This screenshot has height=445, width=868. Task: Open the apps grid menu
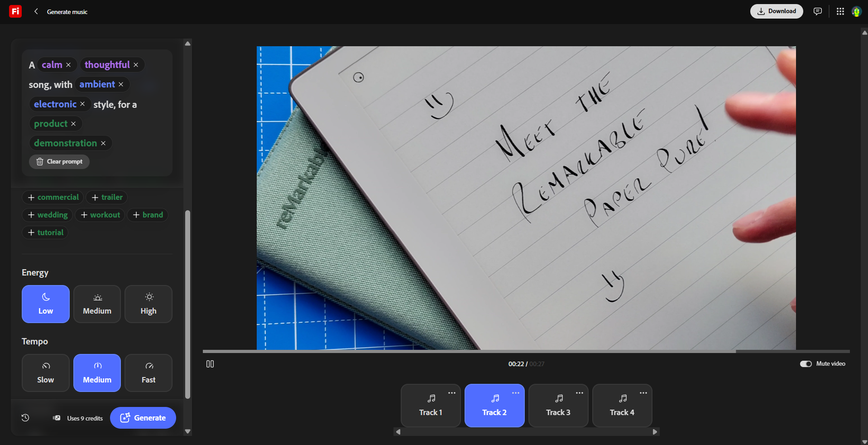[840, 11]
